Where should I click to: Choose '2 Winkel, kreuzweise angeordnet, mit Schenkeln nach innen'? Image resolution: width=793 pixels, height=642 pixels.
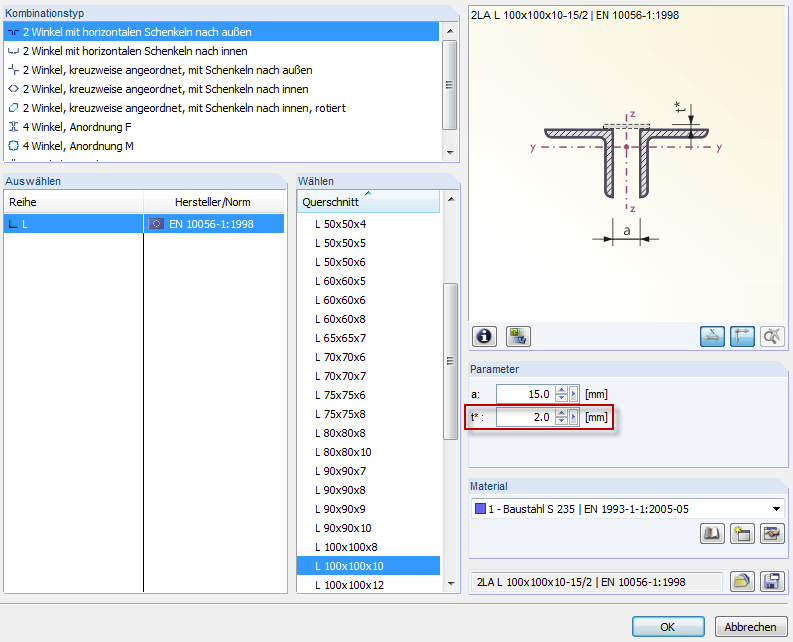tap(222, 89)
